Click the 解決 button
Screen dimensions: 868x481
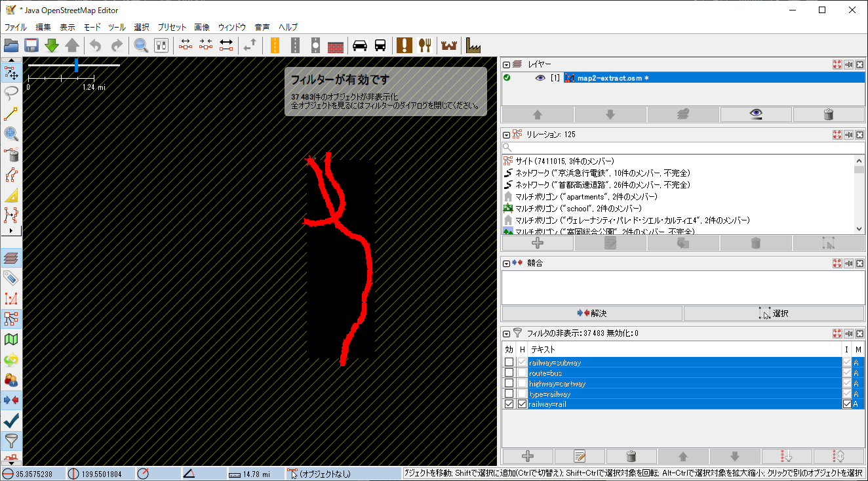coord(592,314)
